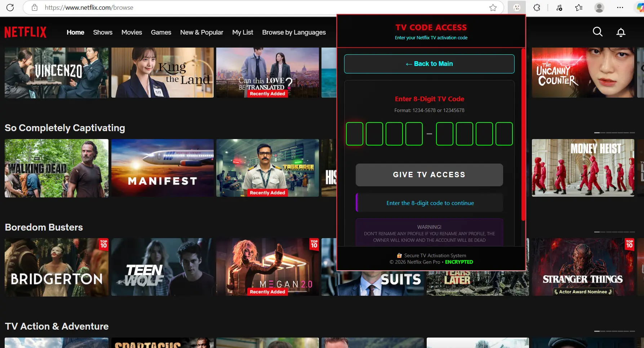644x348 pixels.
Task: Open the Manifest title card
Action: pyautogui.click(x=163, y=168)
